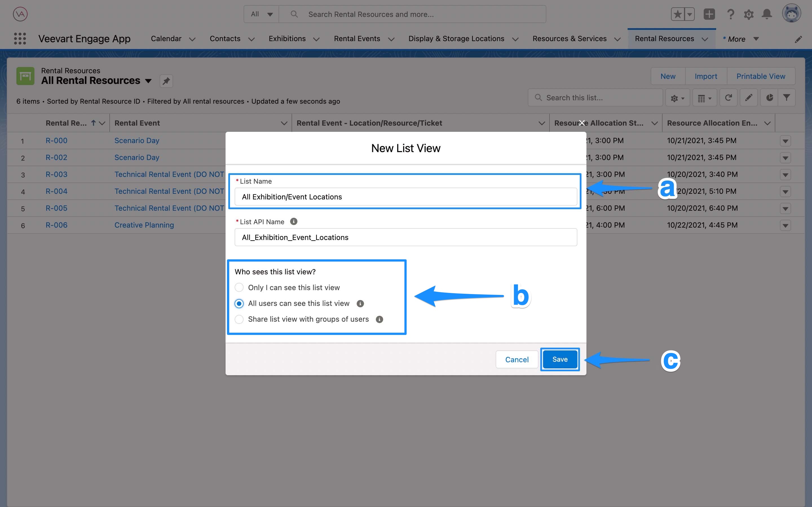This screenshot has height=507, width=812.
Task: Switch to the Exhibitions tab
Action: click(x=287, y=39)
